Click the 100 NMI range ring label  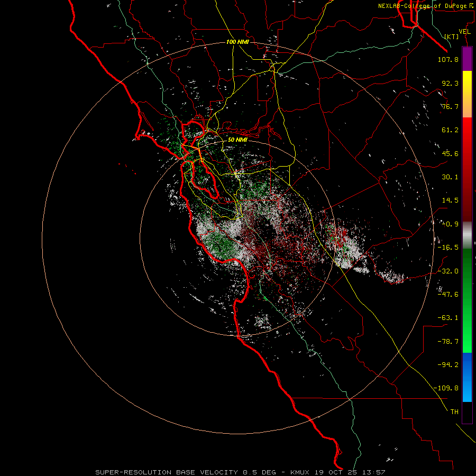[237, 42]
